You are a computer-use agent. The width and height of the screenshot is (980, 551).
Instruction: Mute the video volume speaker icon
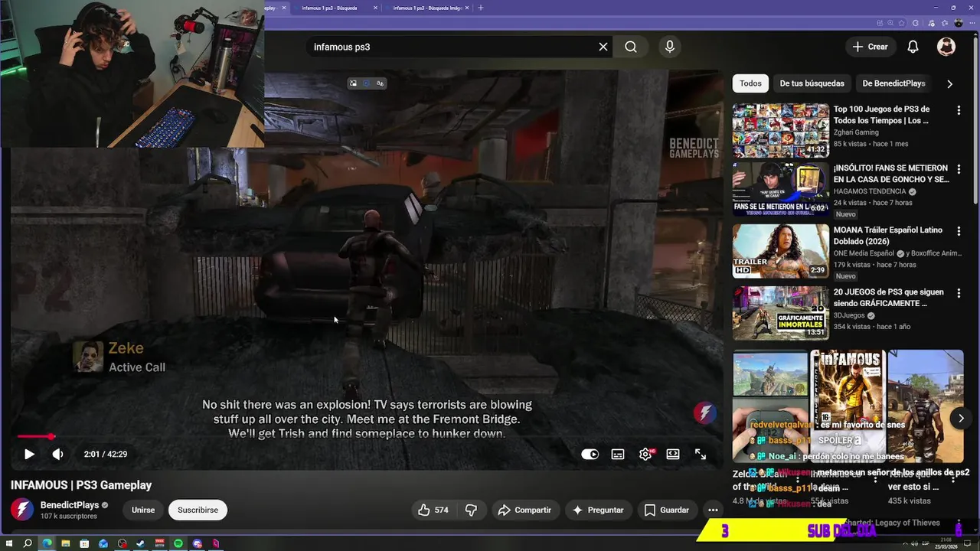click(57, 454)
